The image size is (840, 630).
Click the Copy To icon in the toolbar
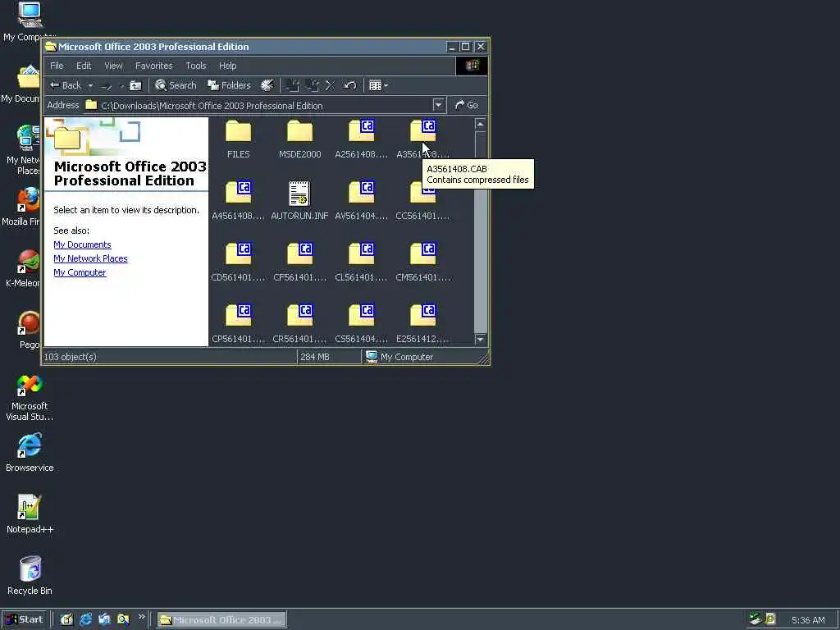(x=312, y=85)
